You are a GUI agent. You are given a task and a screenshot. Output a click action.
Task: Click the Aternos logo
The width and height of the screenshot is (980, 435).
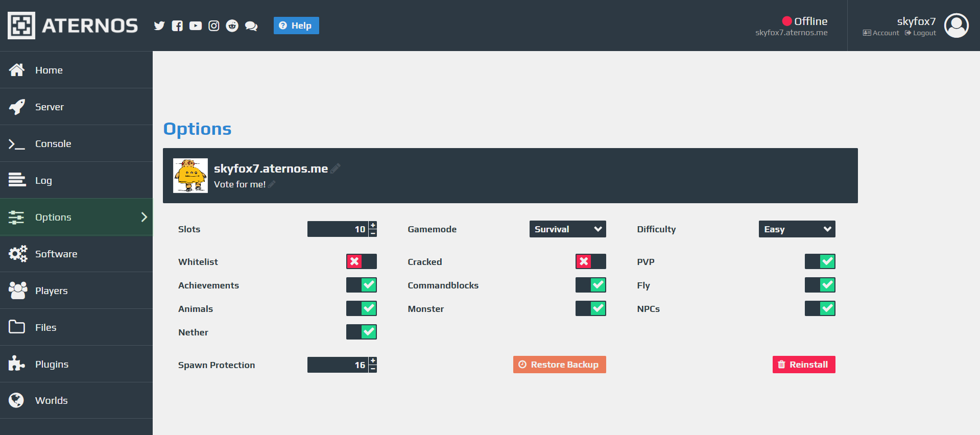(x=73, y=26)
